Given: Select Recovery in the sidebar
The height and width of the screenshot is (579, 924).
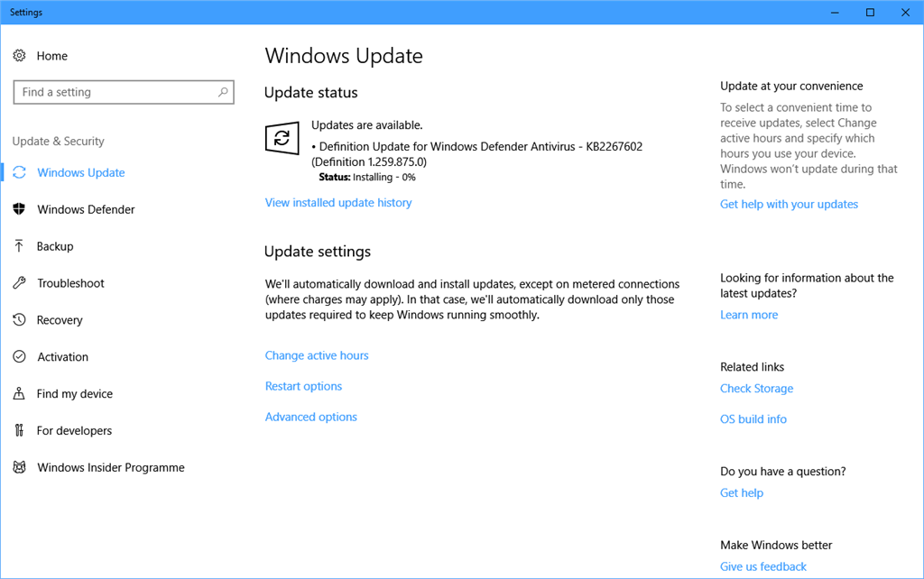Looking at the screenshot, I should pyautogui.click(x=60, y=320).
